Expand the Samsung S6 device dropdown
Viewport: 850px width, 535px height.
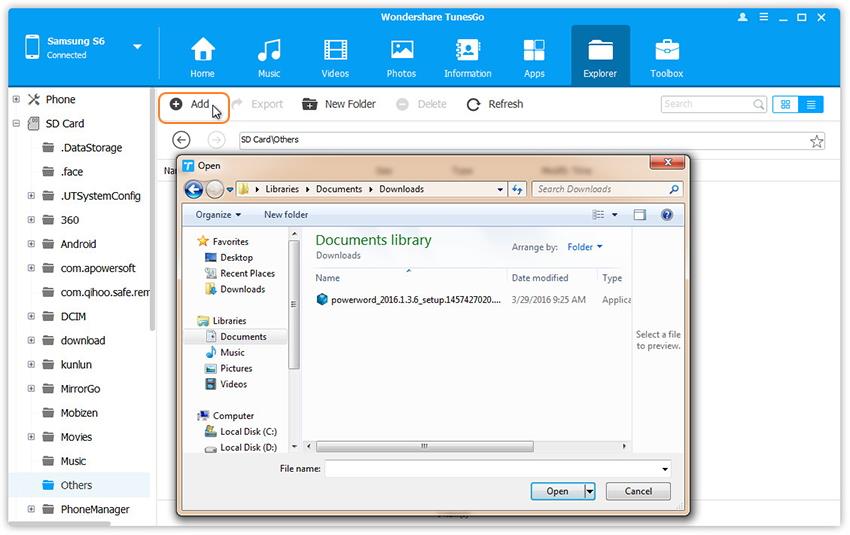(x=137, y=47)
